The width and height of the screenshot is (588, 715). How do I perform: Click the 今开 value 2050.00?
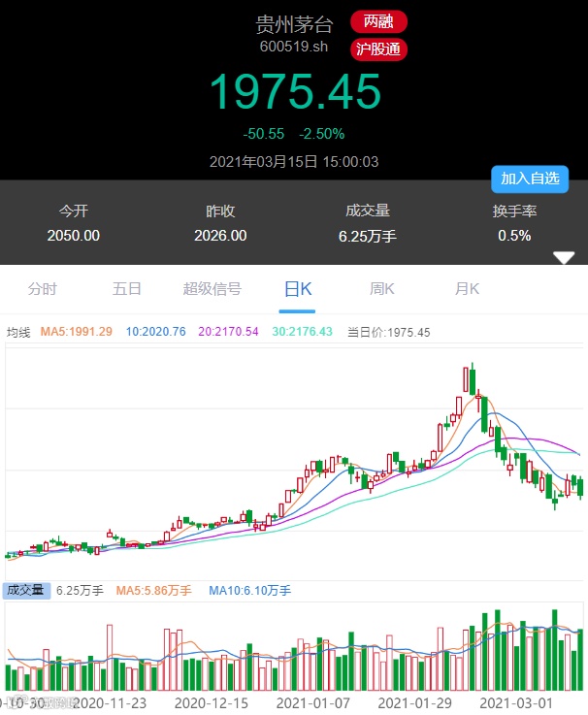point(74,236)
